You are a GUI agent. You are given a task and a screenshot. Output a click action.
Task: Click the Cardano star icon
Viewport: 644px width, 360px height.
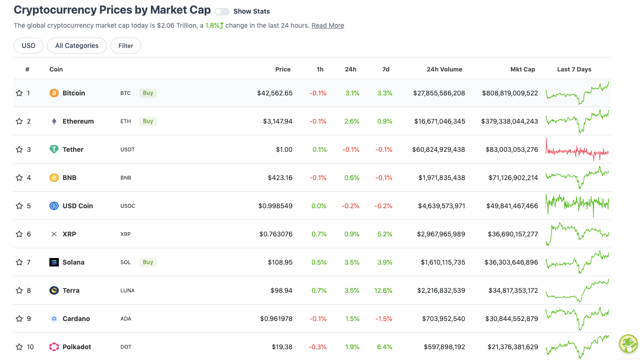coord(19,319)
